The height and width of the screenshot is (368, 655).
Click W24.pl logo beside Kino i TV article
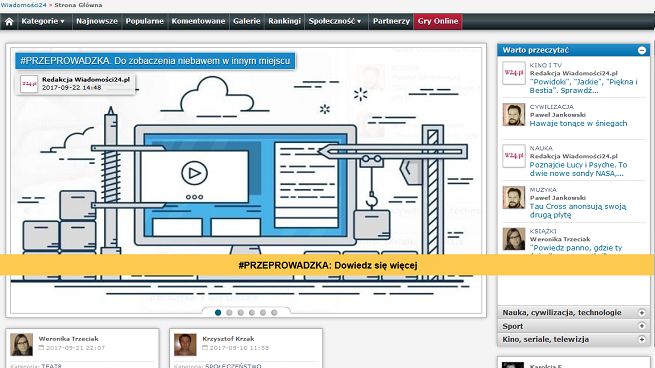tap(513, 73)
